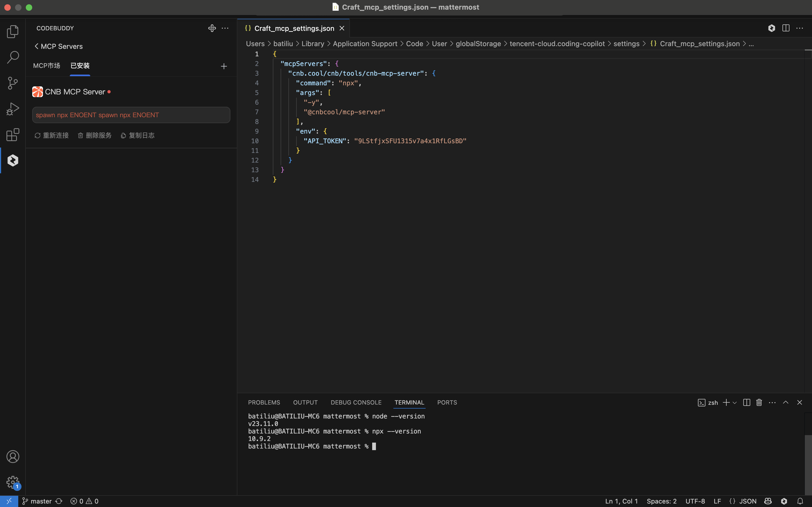Toggle maximized panel size with chevron up
Viewport: 812px width, 507px height.
[785, 402]
